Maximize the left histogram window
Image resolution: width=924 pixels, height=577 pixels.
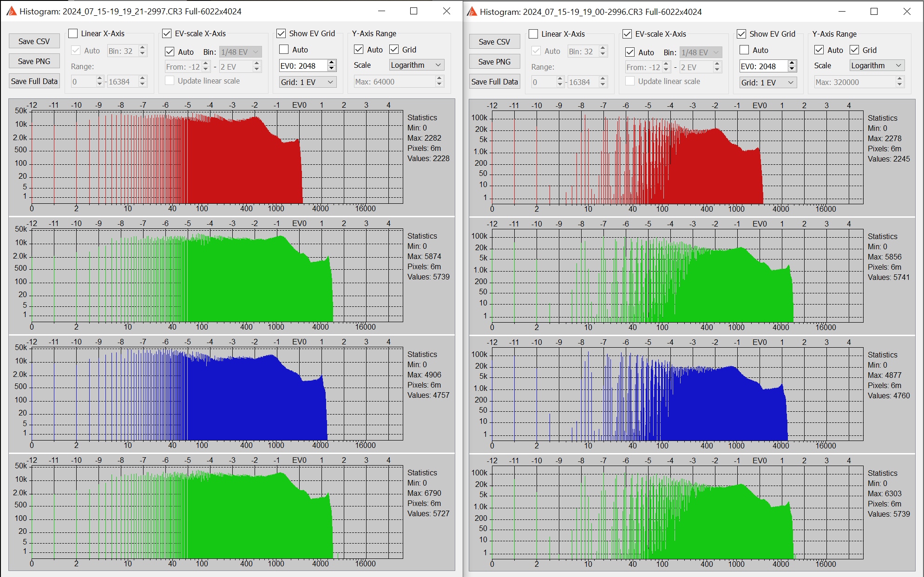pos(413,11)
